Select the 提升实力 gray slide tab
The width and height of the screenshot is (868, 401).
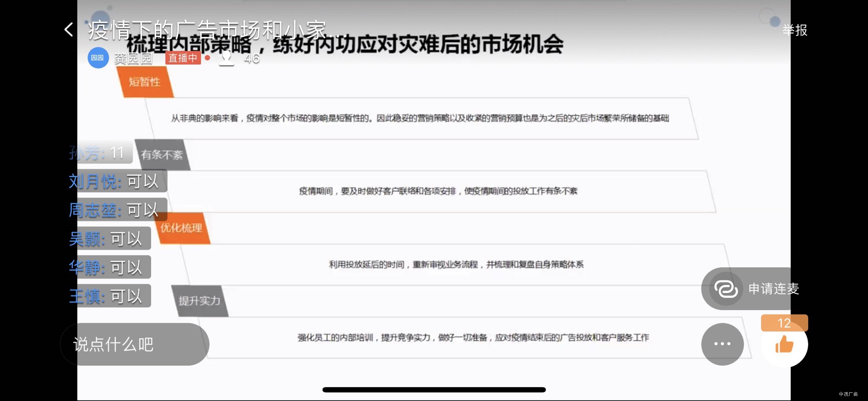[200, 301]
